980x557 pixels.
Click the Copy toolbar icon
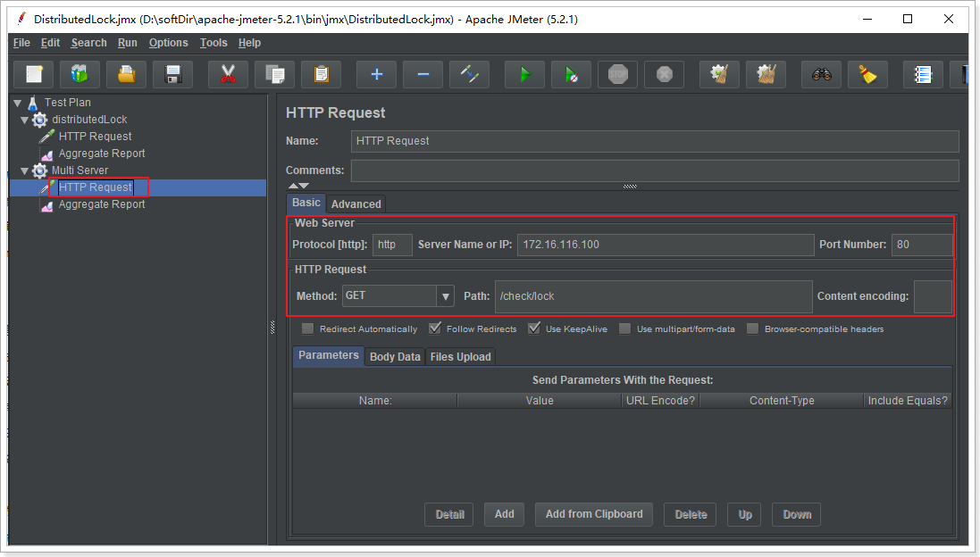(x=274, y=75)
